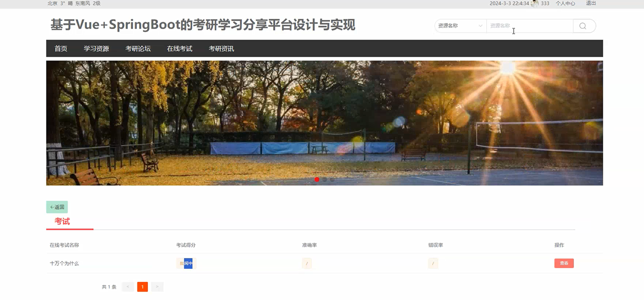The image size is (644, 300).
Task: Open 首页 in the navigation bar
Action: (x=61, y=48)
